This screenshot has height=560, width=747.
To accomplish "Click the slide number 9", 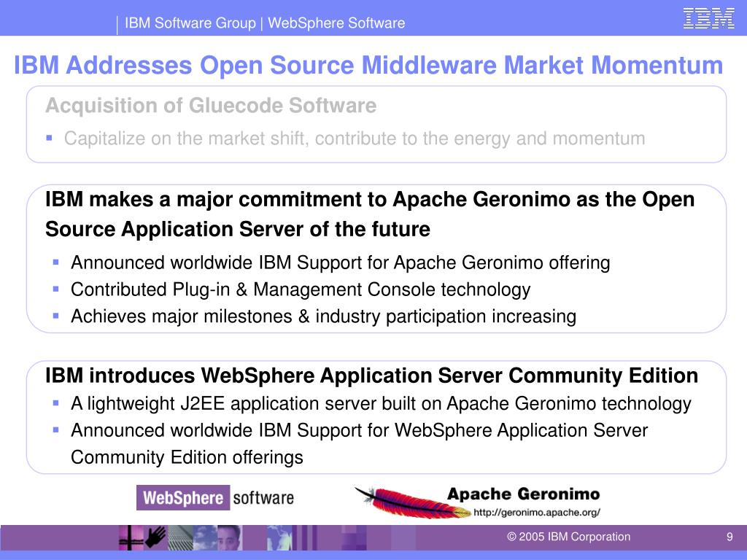I will coord(729,537).
